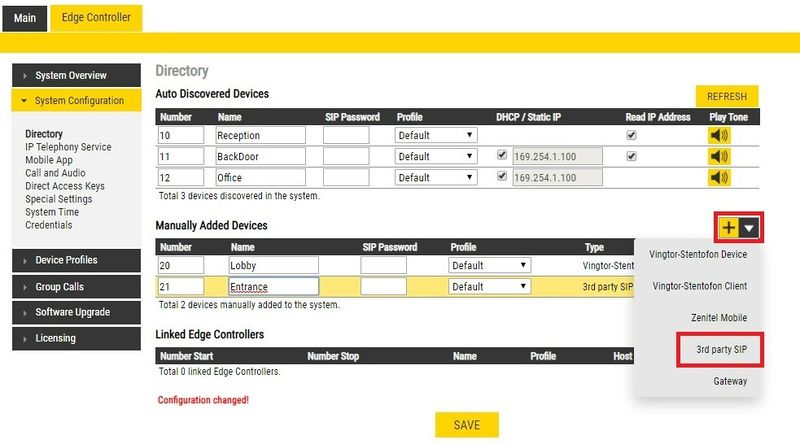Image resolution: width=800 pixels, height=444 pixels.
Task: Toggle Read IP Address for Reception
Action: click(x=631, y=135)
